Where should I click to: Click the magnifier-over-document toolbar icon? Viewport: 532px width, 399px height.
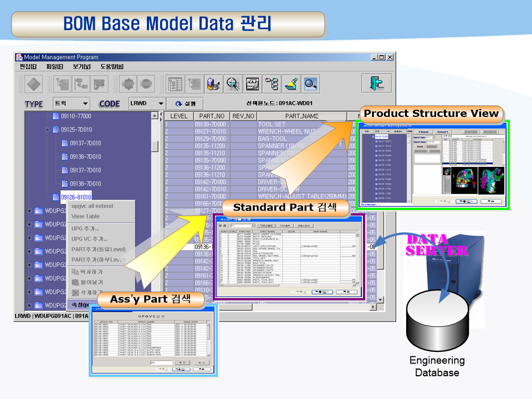click(233, 84)
